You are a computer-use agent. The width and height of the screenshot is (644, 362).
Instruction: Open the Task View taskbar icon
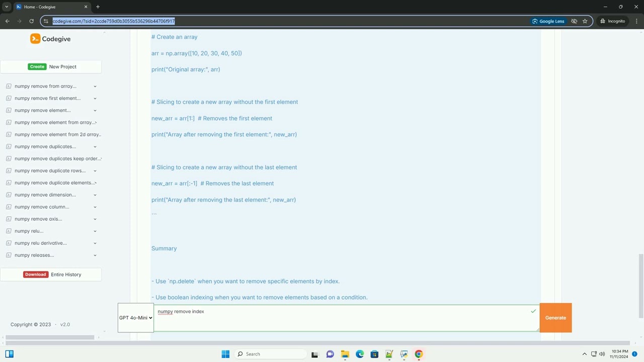[314, 354]
